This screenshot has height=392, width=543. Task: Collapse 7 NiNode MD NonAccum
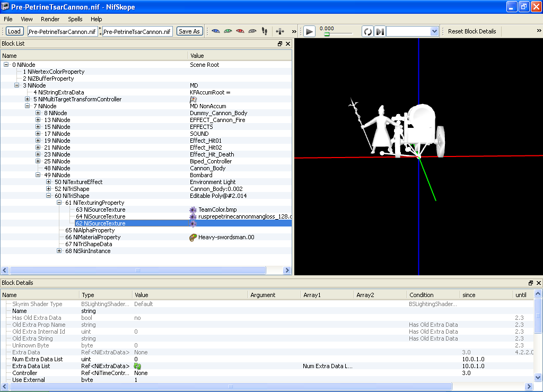[x=28, y=106]
